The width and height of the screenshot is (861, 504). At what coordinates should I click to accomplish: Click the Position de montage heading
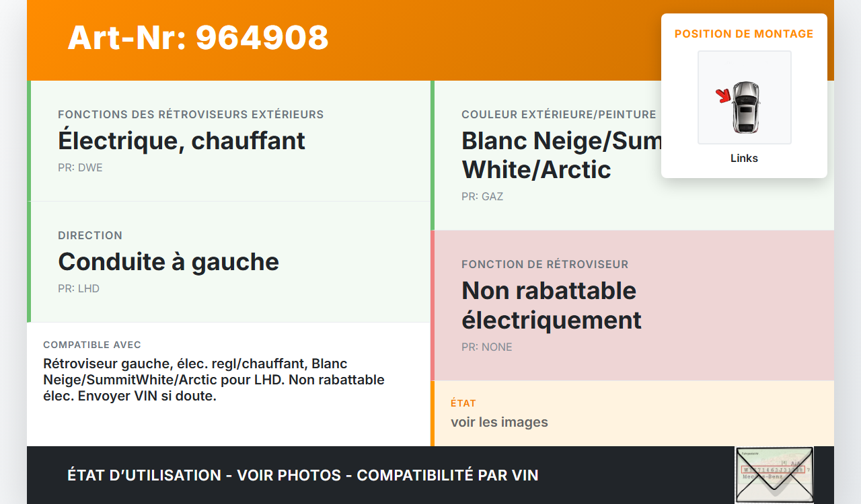tap(744, 34)
